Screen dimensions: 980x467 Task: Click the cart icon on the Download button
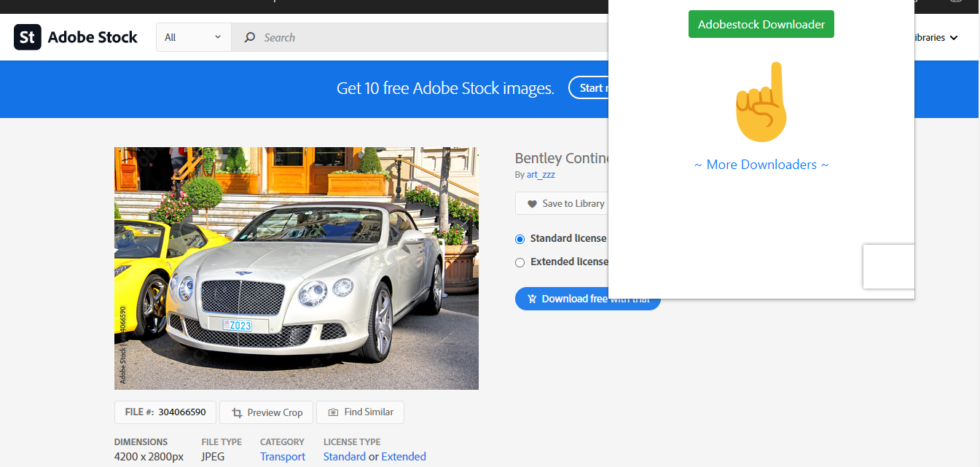pos(532,299)
